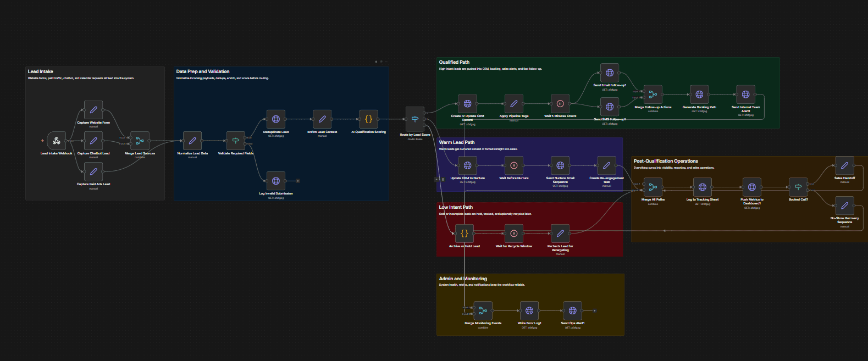Image resolution: width=868 pixels, height=361 pixels.
Task: Select the Validate Required Fields node
Action: 236,141
